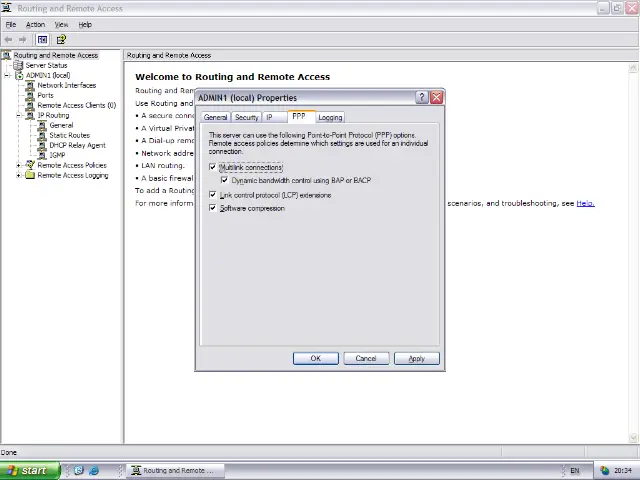Collapse the ADMIN1 (local) tree node
Screen dimensions: 640x480
pos(7,76)
